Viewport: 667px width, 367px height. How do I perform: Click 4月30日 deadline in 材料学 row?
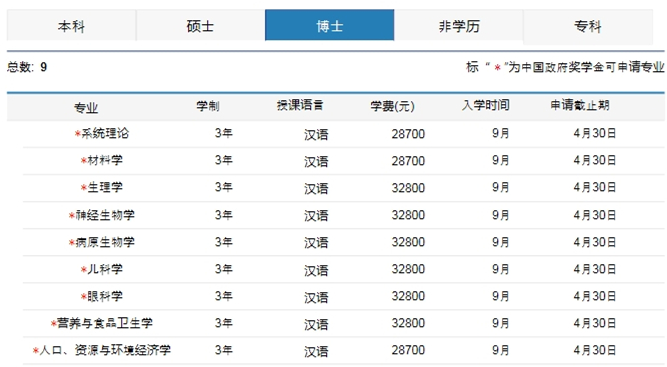click(x=595, y=160)
